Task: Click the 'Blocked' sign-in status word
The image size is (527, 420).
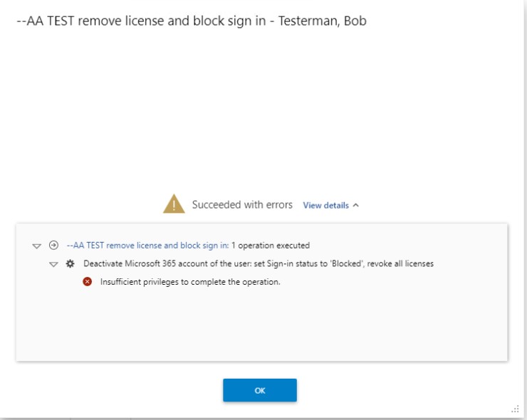Action: (x=347, y=264)
